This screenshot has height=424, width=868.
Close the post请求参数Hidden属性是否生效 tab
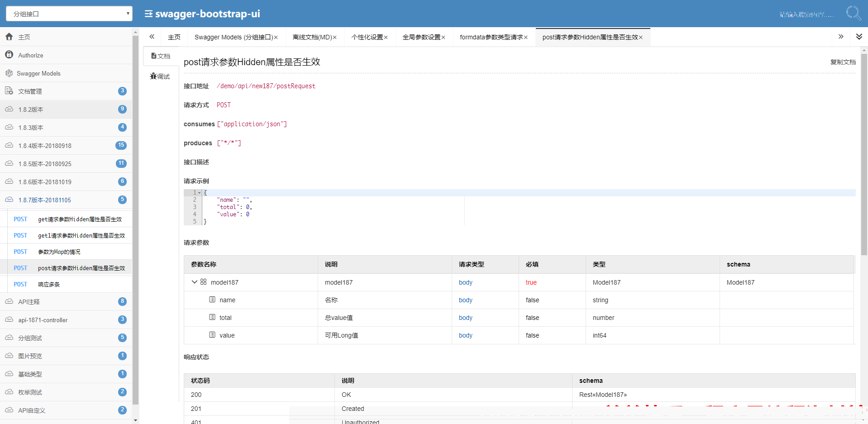click(x=640, y=38)
